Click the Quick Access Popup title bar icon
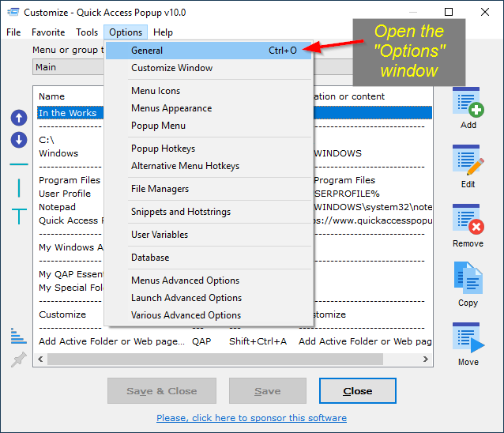The image size is (504, 433). click(13, 12)
